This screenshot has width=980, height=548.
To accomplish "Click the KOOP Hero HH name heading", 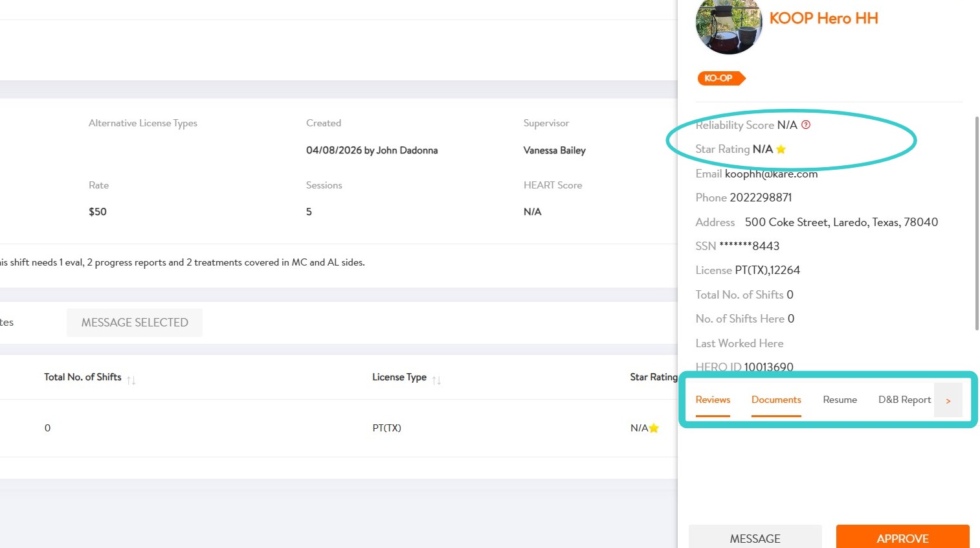I will [x=823, y=18].
